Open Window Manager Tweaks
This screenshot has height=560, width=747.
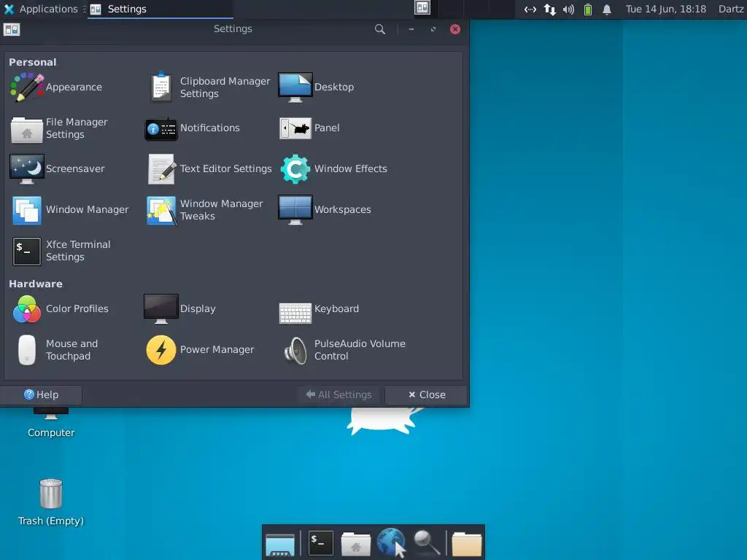[x=205, y=209]
